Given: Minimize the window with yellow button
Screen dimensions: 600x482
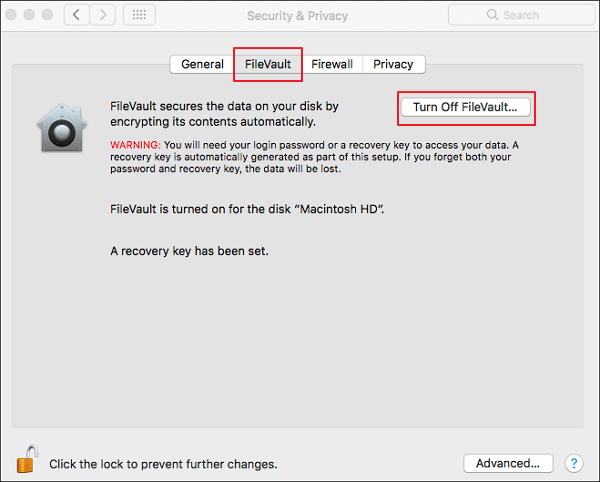Looking at the screenshot, I should pyautogui.click(x=29, y=15).
